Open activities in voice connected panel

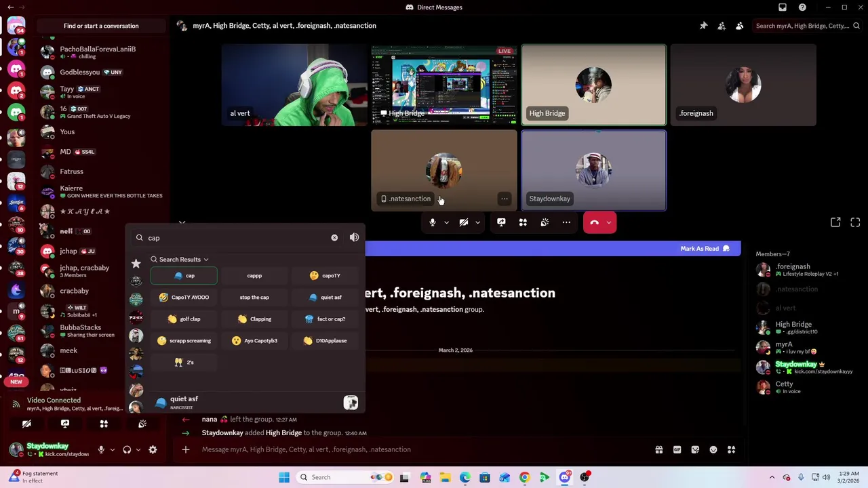pos(104,424)
